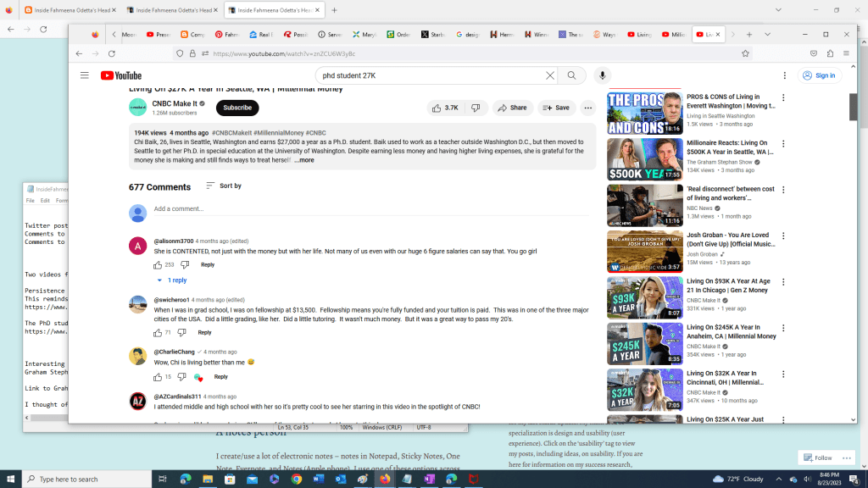Subscribe to CNBC Make It
Viewport: 868px width, 488px height.
click(236, 108)
